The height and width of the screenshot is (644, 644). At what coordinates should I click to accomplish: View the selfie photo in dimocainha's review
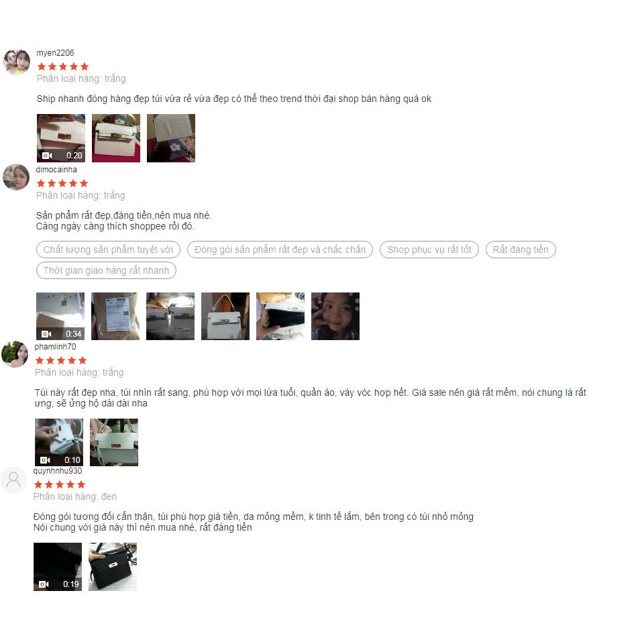(335, 316)
